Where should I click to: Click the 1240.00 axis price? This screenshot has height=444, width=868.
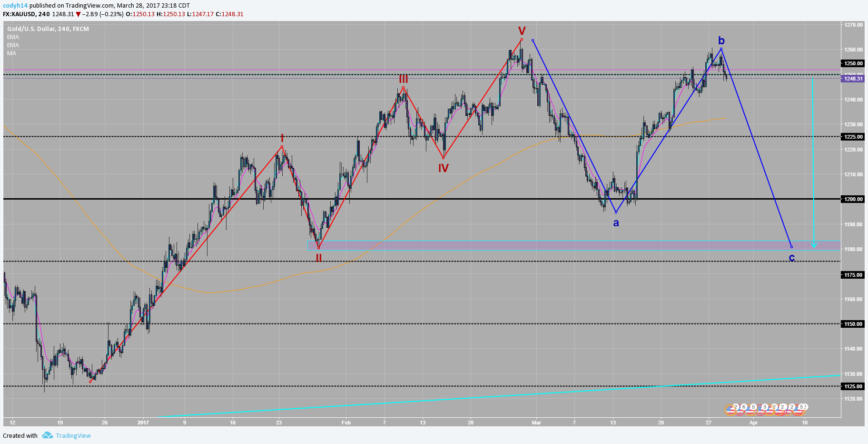853,100
